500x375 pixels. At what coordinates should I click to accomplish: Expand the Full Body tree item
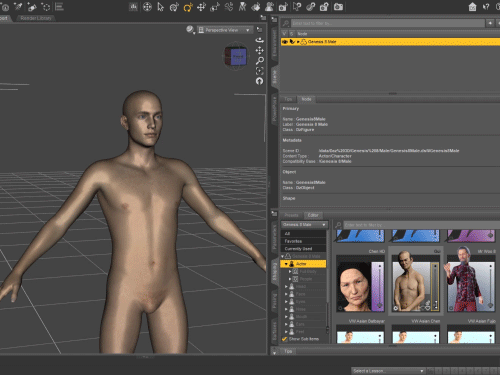[x=290, y=271]
